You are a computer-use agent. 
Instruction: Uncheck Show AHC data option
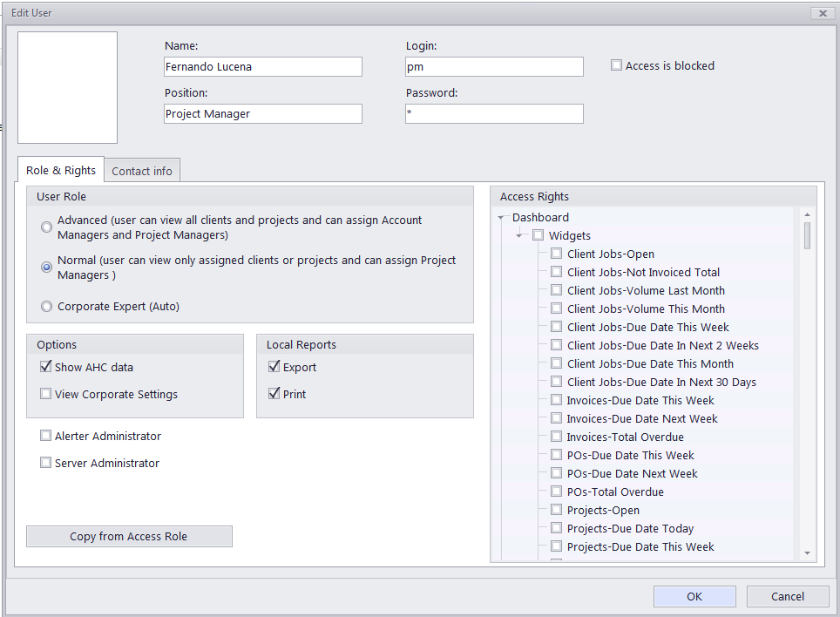[x=45, y=367]
